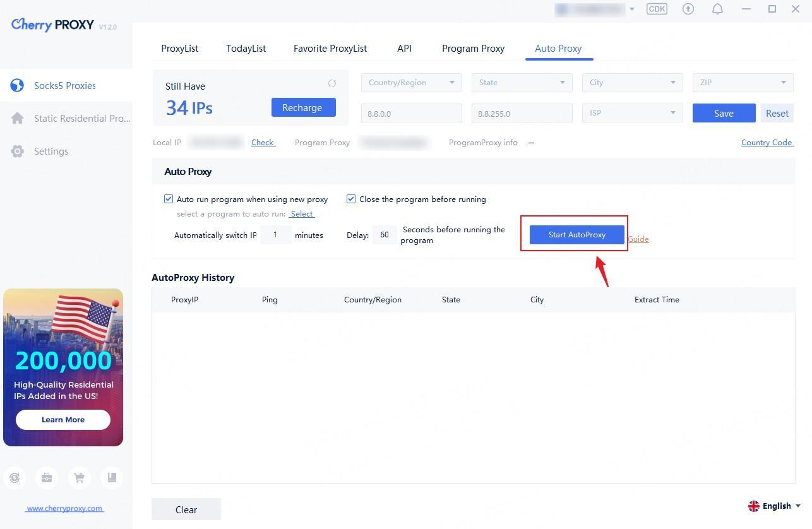Click the shopping cart icon
Image resolution: width=812 pixels, height=529 pixels.
coord(80,478)
